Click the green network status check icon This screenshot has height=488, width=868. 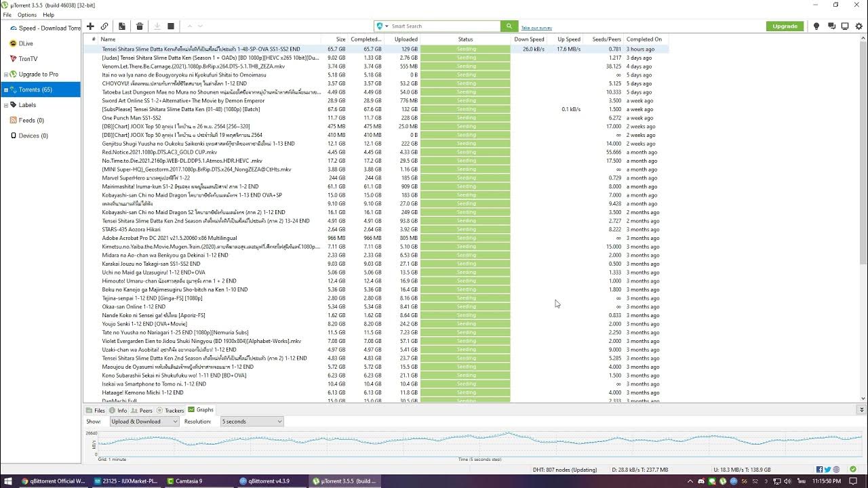coord(854,470)
